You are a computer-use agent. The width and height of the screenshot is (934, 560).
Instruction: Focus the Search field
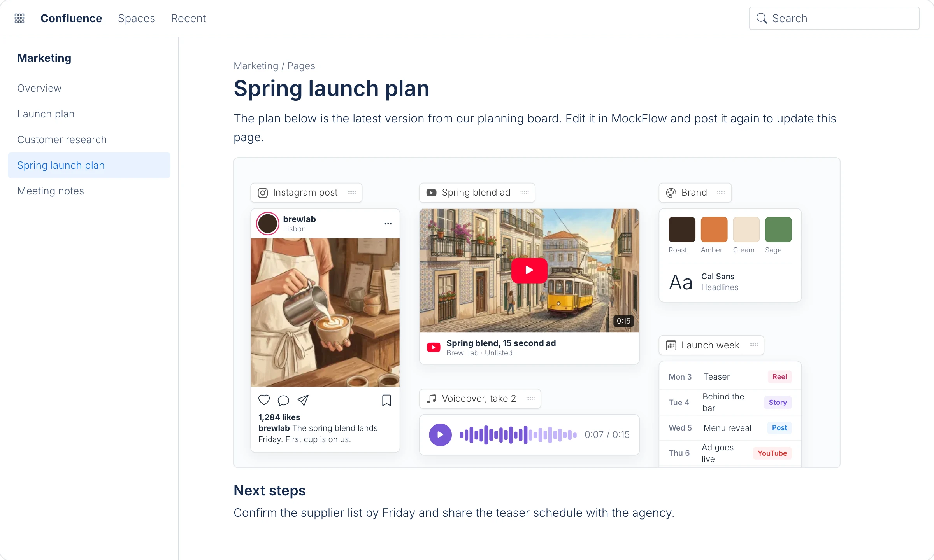(x=834, y=18)
